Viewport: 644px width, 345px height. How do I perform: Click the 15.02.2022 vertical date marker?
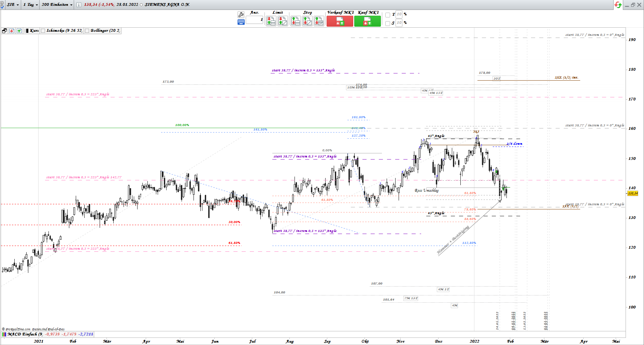tap(525, 320)
